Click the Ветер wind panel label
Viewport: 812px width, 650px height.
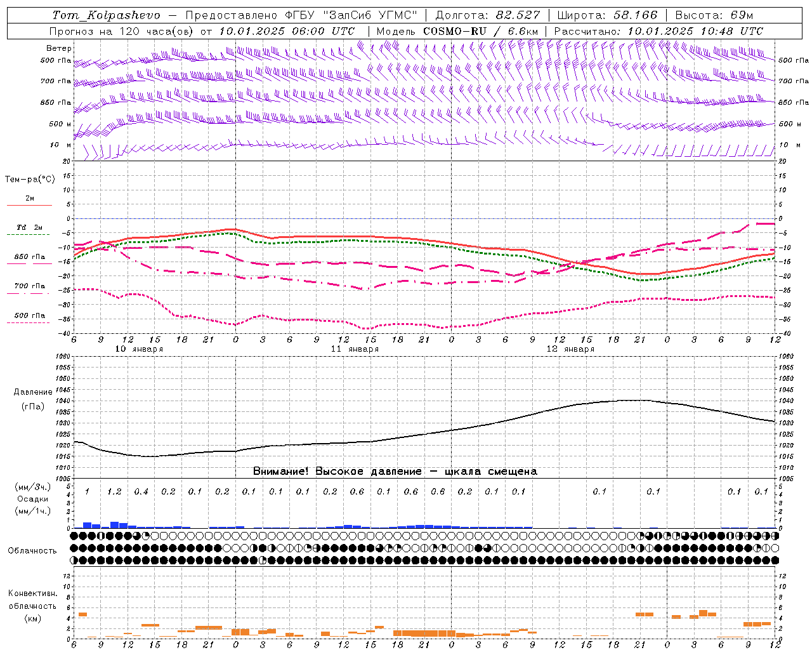[x=59, y=48]
